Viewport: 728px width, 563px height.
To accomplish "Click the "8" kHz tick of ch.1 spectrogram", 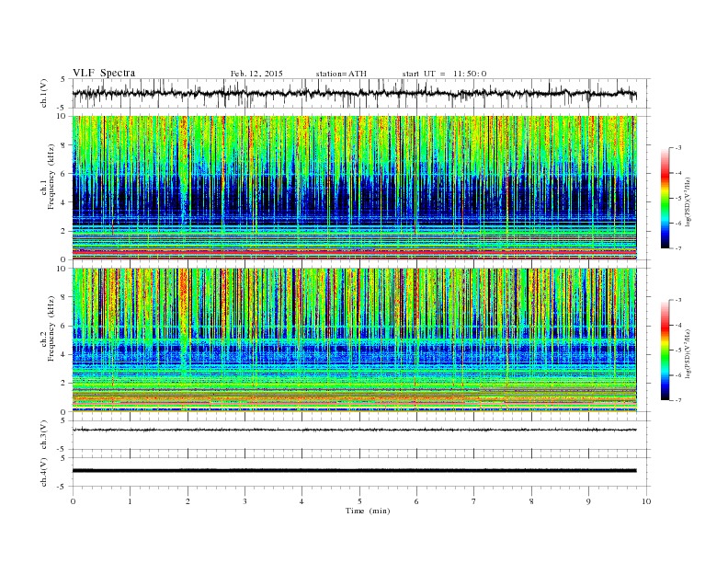I will point(63,145).
